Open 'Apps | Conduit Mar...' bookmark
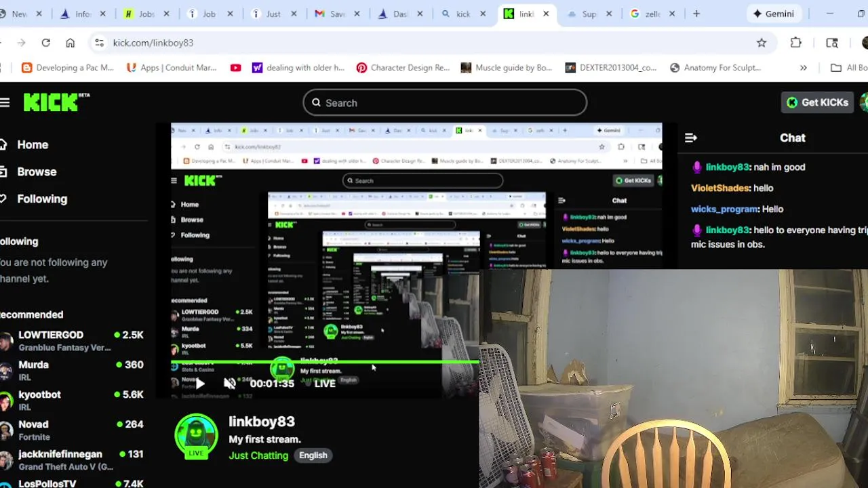 pyautogui.click(x=172, y=68)
